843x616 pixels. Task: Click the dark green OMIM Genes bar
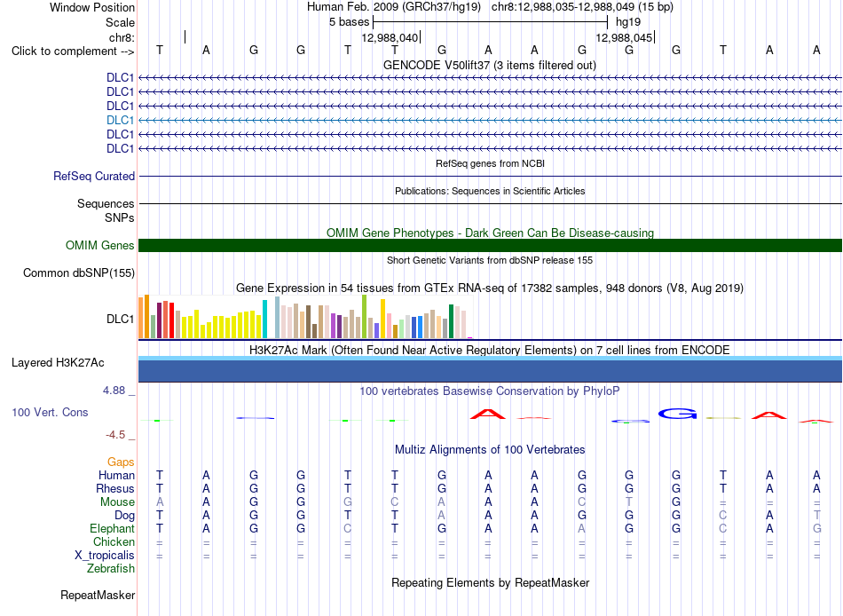coord(490,245)
